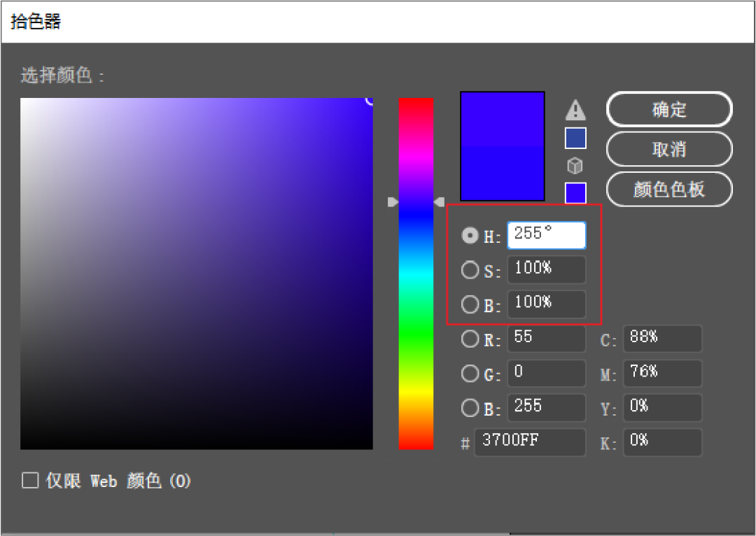The height and width of the screenshot is (536, 756).
Task: Open 颜色色板 color swatches
Action: [668, 189]
